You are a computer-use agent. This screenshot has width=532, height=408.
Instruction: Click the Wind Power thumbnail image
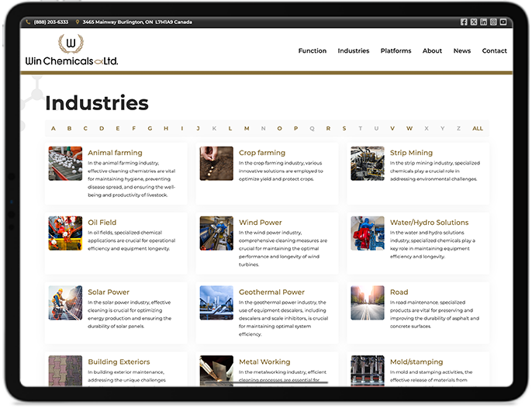[x=217, y=234]
